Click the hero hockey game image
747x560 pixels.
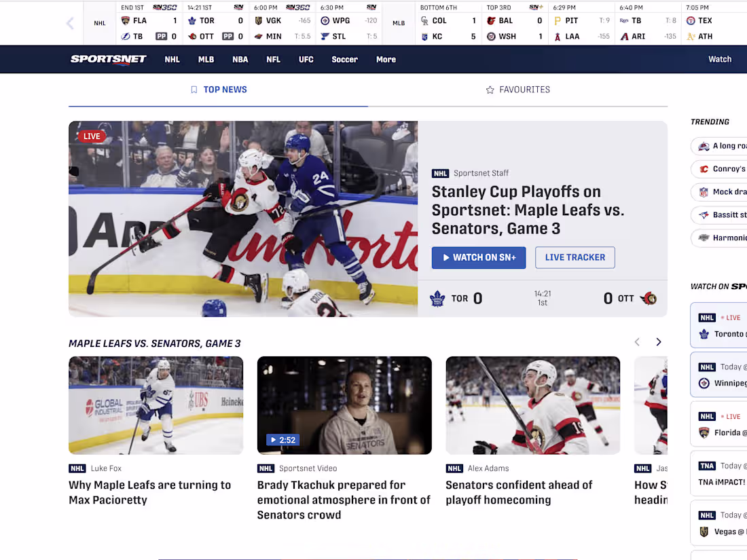click(x=243, y=219)
